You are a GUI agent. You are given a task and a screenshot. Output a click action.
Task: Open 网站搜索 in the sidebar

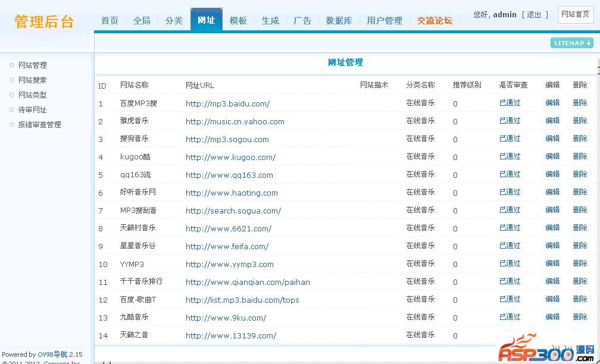32,80
